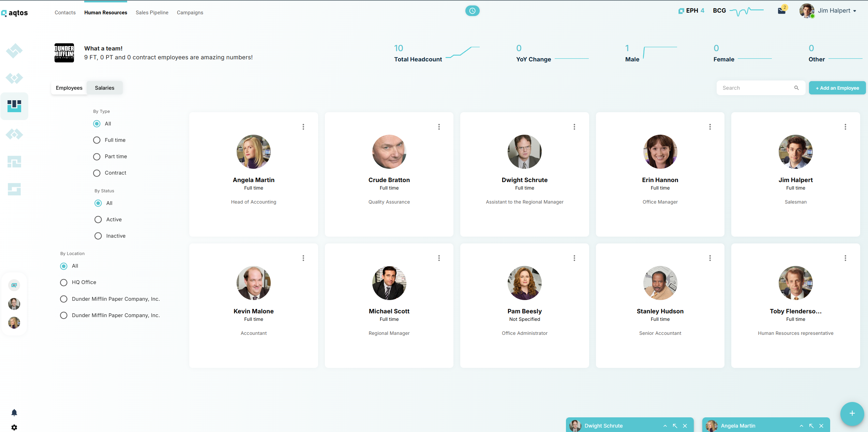The width and height of the screenshot is (868, 432).
Task: Open the Sales Pipeline menu item
Action: point(152,13)
